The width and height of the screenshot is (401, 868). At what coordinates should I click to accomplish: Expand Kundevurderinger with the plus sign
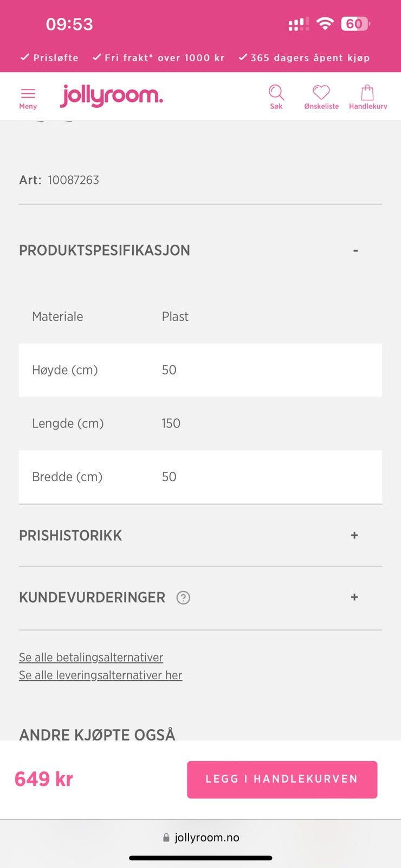pos(354,597)
